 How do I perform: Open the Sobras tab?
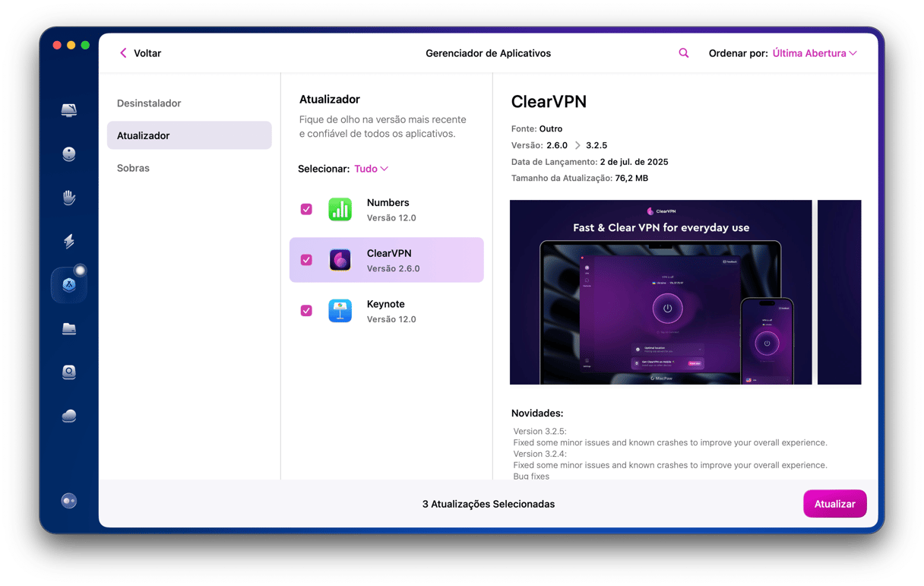click(133, 168)
